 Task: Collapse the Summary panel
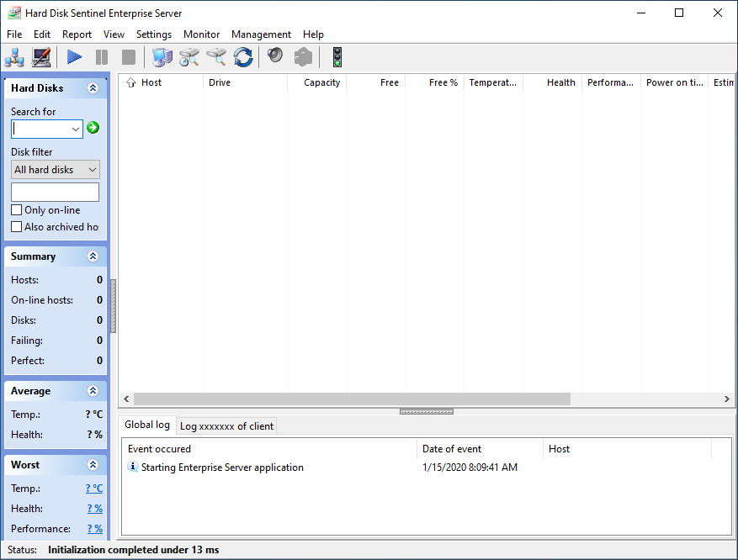(x=93, y=256)
